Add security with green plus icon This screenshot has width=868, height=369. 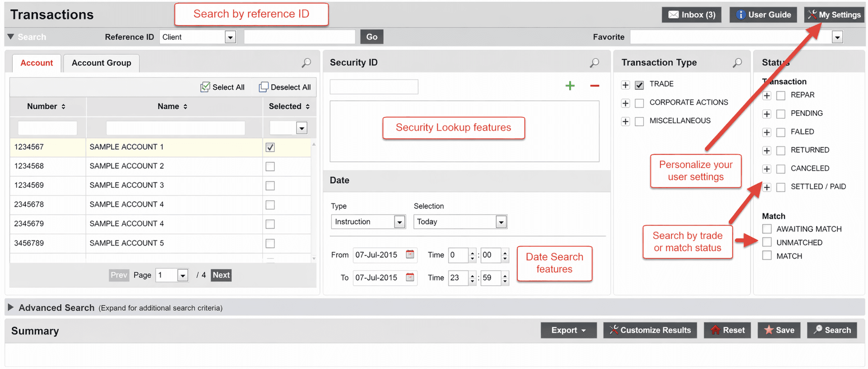pyautogui.click(x=570, y=86)
